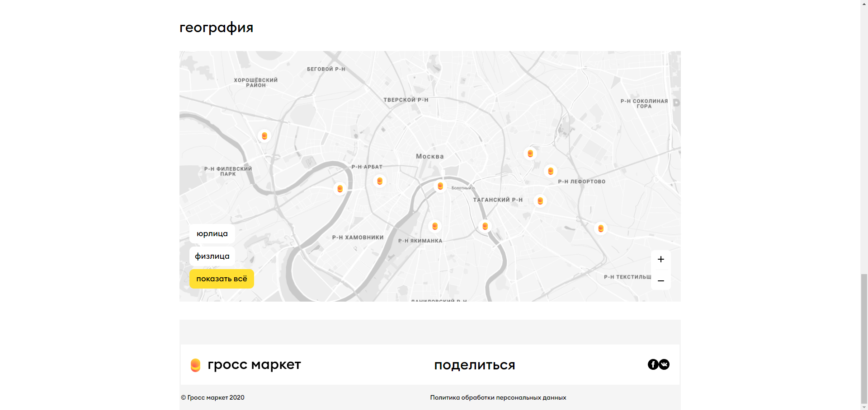Click the scrollbar down arrow
The height and width of the screenshot is (410, 868).
click(864, 406)
